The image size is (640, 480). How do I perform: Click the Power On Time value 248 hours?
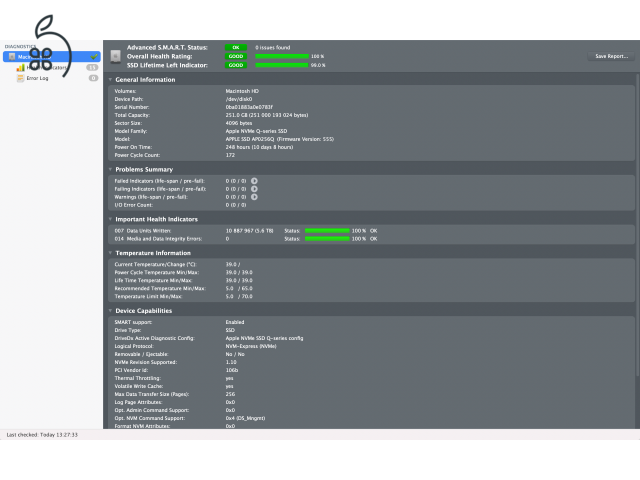[259, 147]
